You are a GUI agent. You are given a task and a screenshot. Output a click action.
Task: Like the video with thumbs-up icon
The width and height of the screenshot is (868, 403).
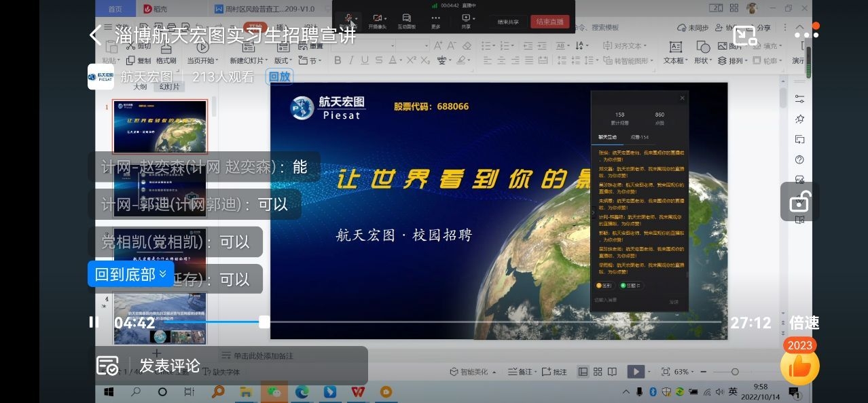click(799, 366)
